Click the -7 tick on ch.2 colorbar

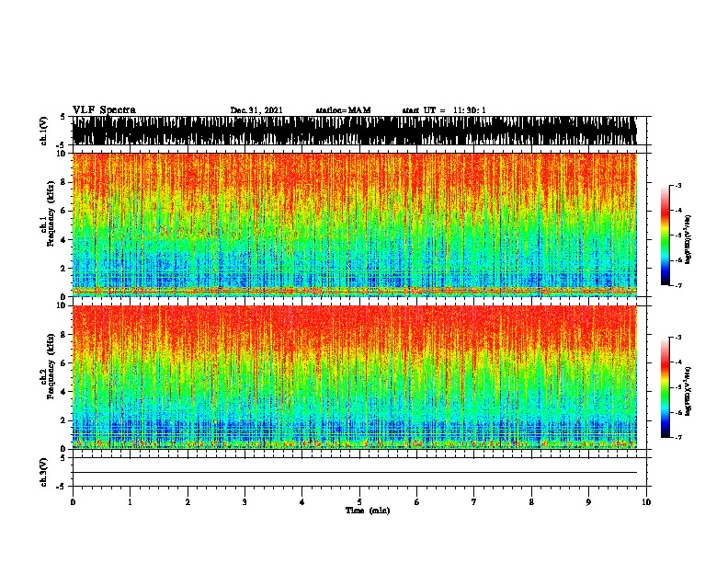[x=677, y=437]
